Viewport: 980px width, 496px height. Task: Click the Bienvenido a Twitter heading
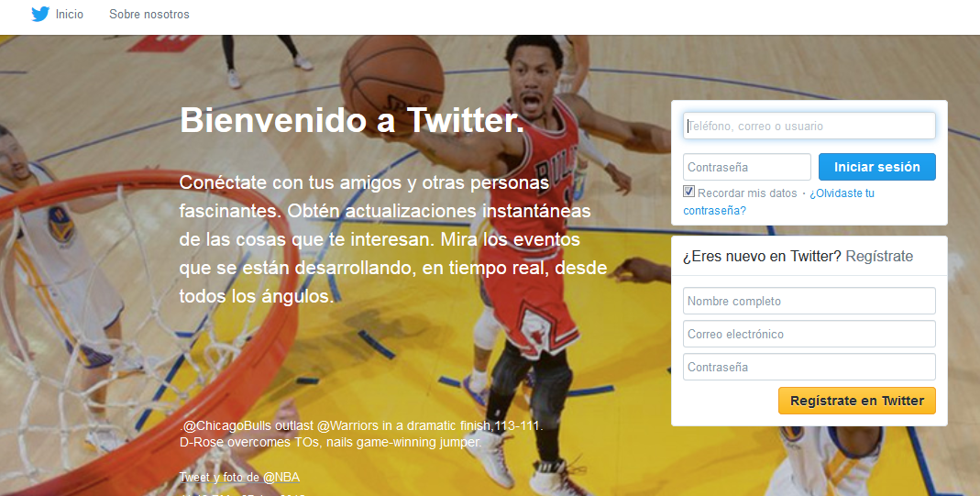point(352,120)
